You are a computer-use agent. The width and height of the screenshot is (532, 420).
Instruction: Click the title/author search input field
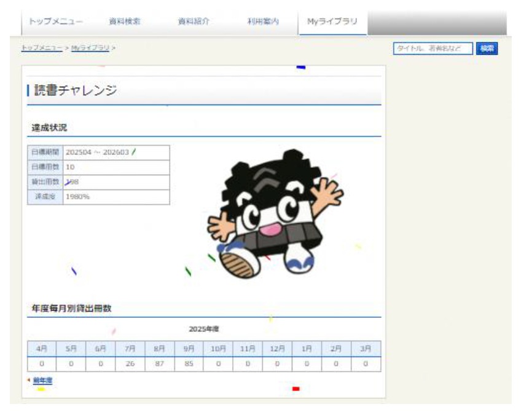(433, 48)
